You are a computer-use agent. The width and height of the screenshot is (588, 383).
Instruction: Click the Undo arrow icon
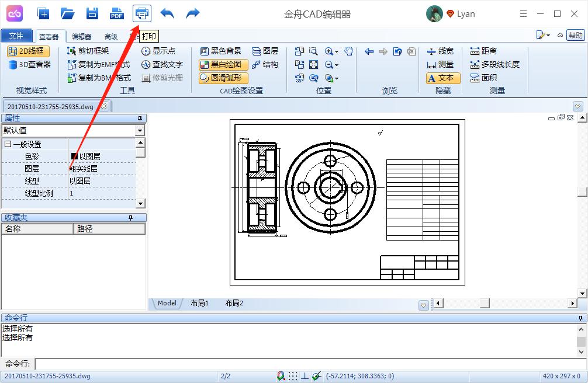click(x=167, y=13)
